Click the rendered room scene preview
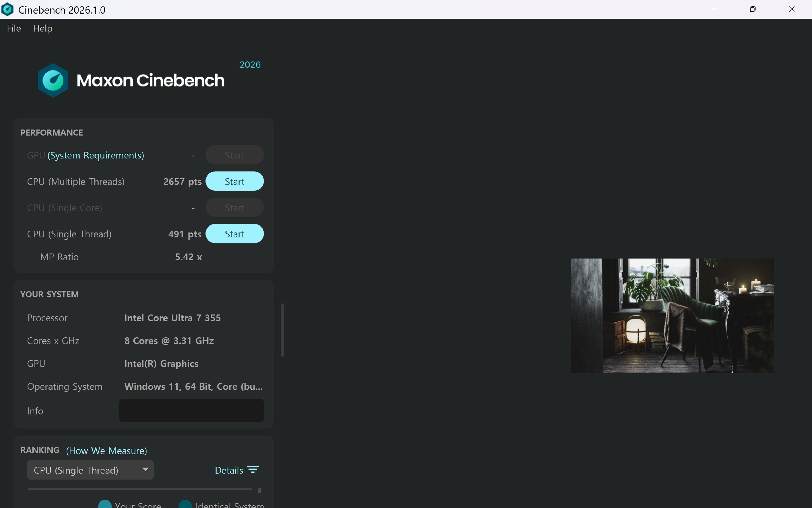Viewport: 812px width, 508px height. (x=672, y=315)
